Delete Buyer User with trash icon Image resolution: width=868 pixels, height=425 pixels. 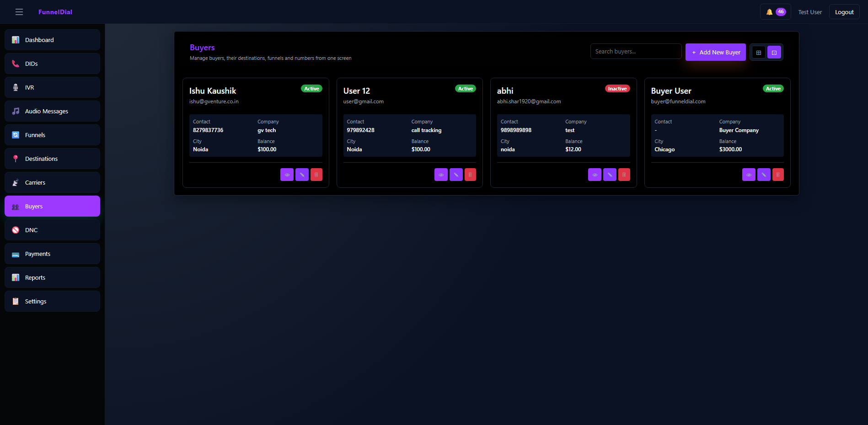(x=778, y=175)
